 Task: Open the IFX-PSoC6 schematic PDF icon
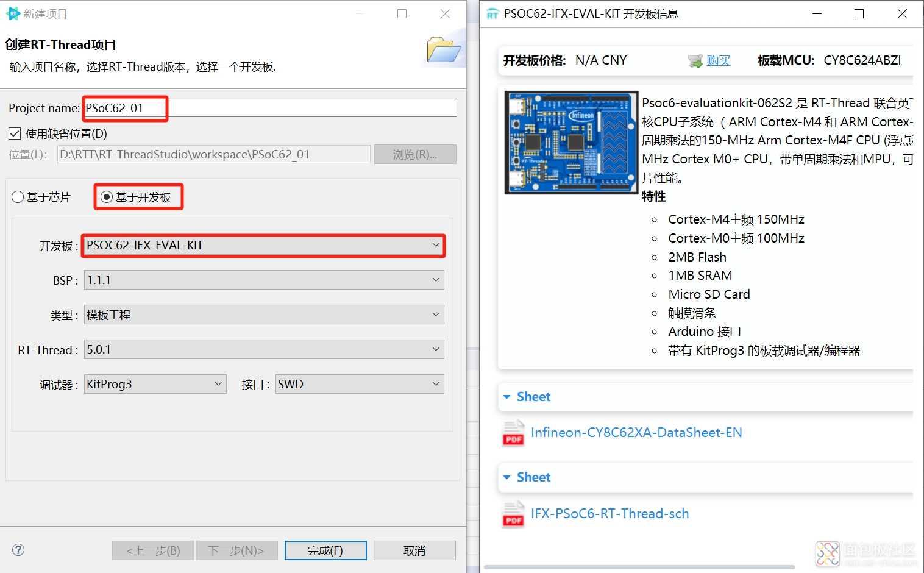[x=513, y=514]
